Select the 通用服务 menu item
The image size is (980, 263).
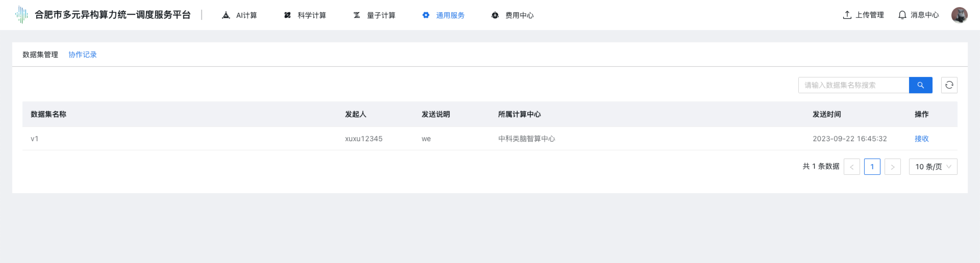point(443,15)
